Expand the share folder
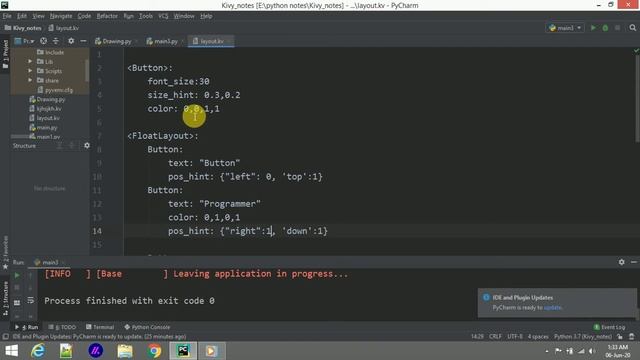Screen dimensions: 640x360 [x=30, y=80]
